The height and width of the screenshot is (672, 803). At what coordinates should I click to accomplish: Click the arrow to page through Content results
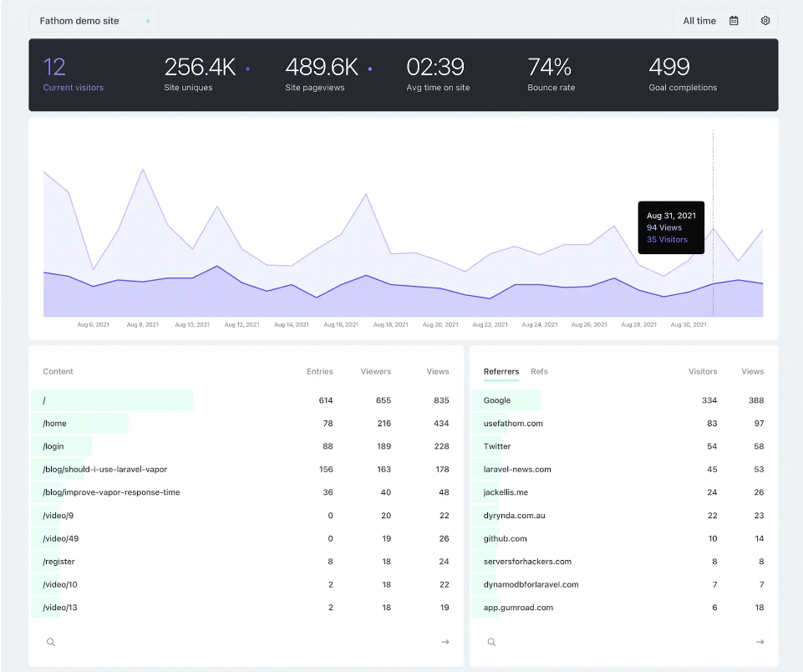pyautogui.click(x=445, y=642)
